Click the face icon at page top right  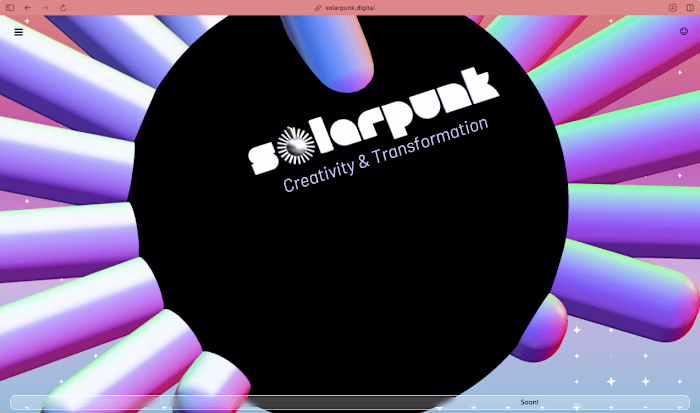click(x=684, y=31)
